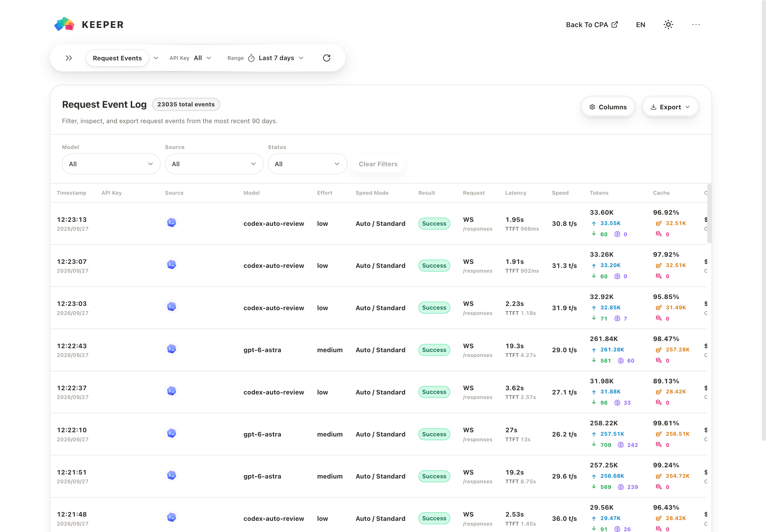Click WS /responses in the 12:21:48 row
Screen dimensions: 766x532
pos(477,519)
